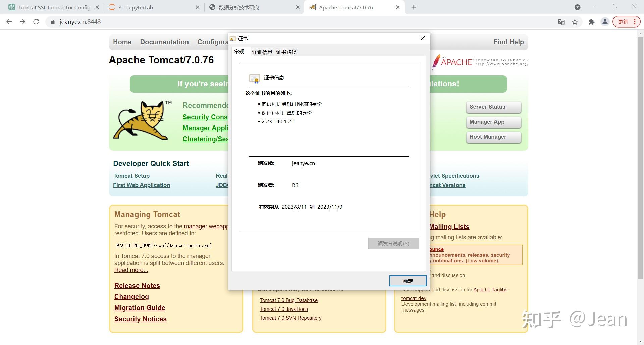Click the page vertical scrollbar
The image size is (644, 345).
coord(640,157)
